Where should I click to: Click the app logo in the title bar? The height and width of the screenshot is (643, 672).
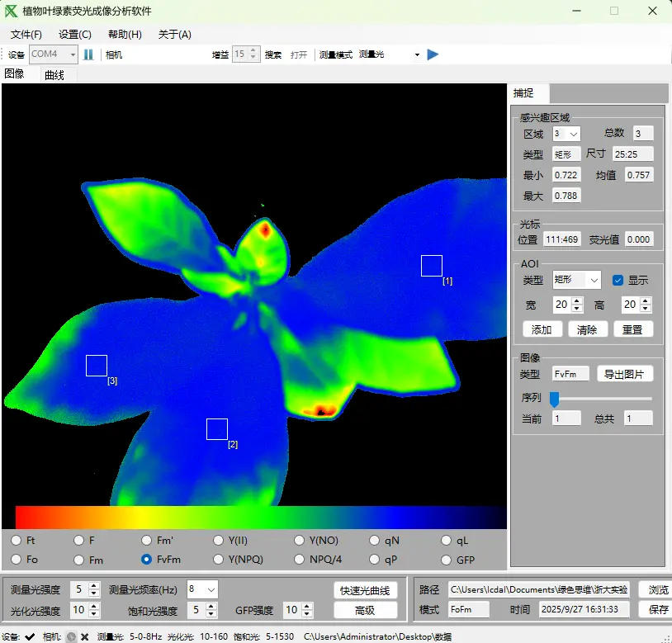click(12, 11)
